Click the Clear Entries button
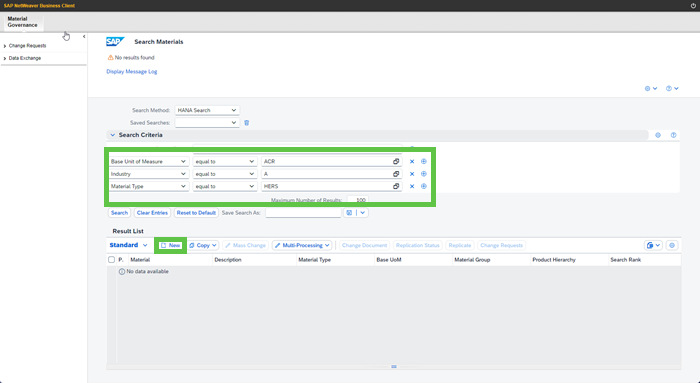 pos(152,213)
